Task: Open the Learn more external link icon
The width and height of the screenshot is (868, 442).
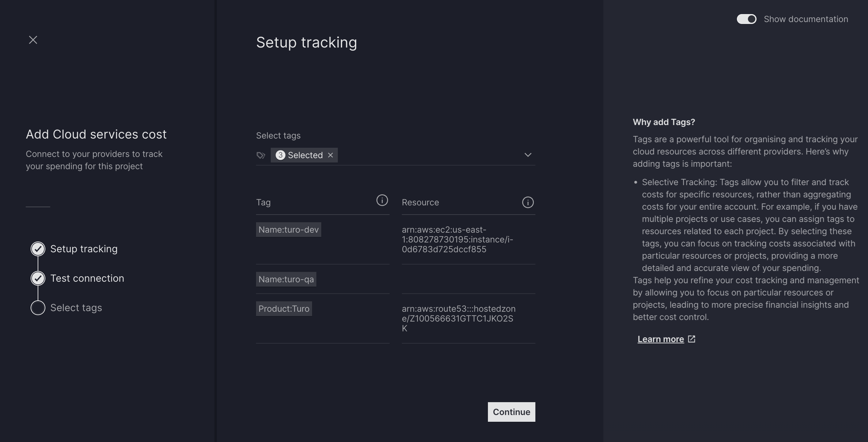Action: [692, 339]
